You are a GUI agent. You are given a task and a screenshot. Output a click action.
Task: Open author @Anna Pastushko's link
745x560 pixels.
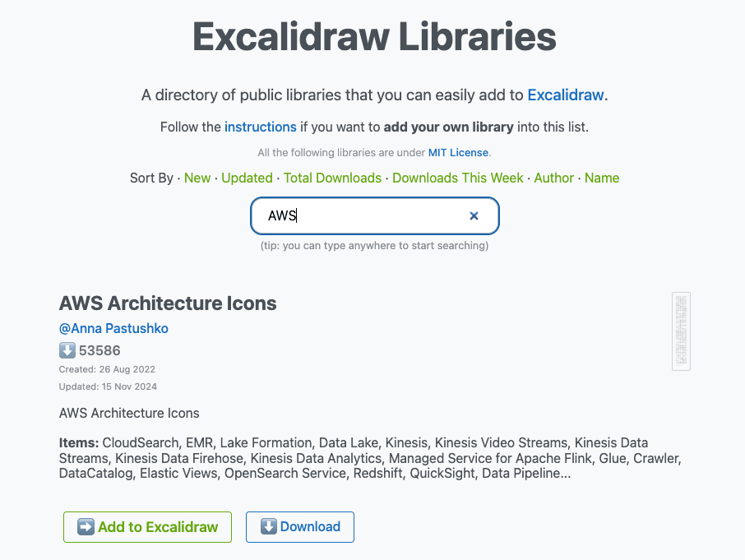[113, 328]
